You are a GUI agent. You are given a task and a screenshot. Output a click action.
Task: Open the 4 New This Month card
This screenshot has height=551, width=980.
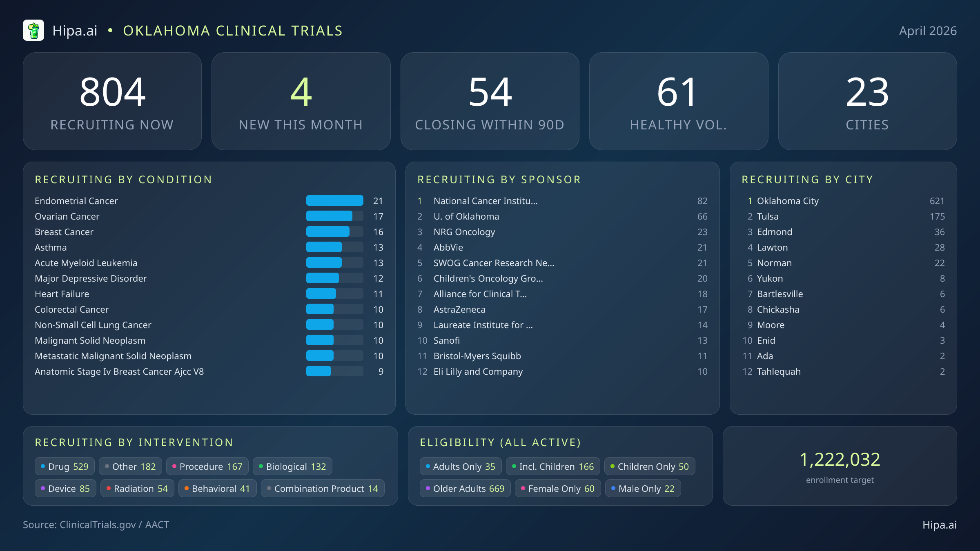tap(301, 101)
